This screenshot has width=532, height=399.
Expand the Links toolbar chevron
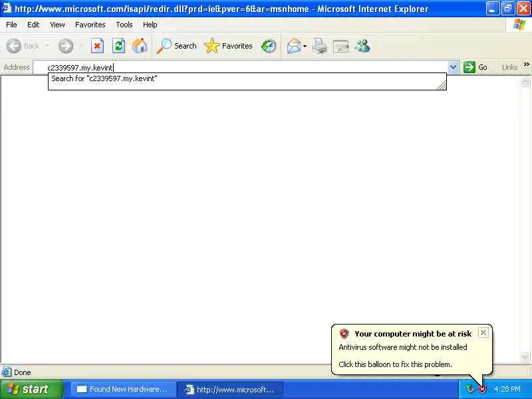(526, 65)
